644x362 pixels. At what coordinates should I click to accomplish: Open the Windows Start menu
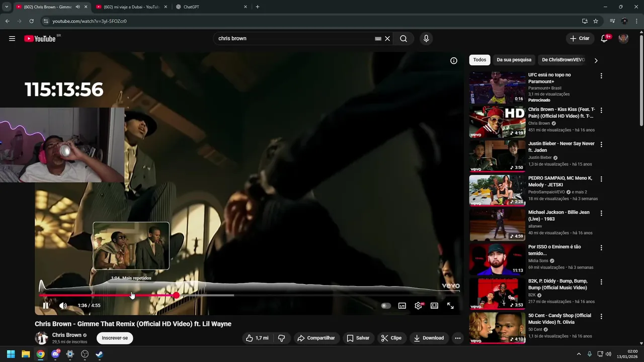tap(11, 354)
